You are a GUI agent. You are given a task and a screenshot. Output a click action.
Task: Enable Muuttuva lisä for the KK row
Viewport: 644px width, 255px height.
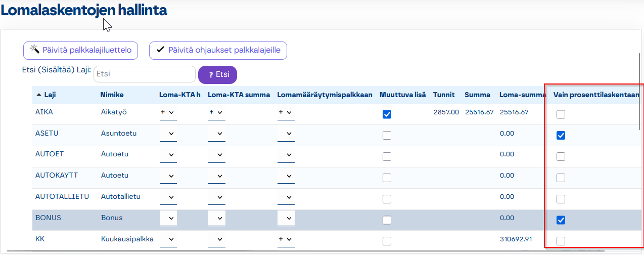pyautogui.click(x=387, y=241)
